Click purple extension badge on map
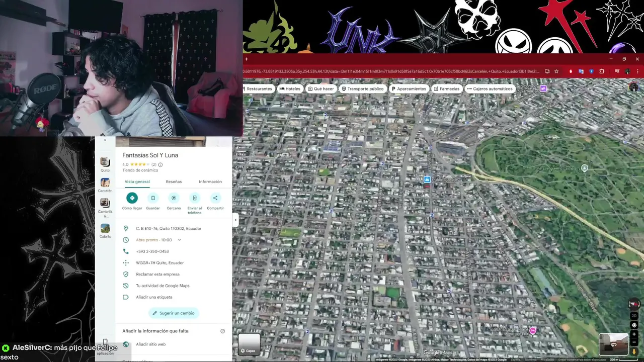644x362 pixels. (543, 88)
